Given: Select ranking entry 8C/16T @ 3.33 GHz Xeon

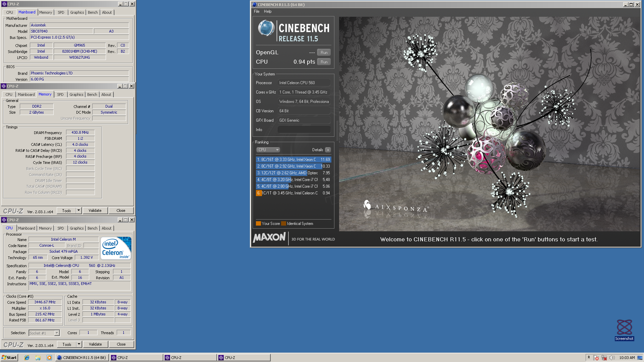Looking at the screenshot, I should (293, 160).
